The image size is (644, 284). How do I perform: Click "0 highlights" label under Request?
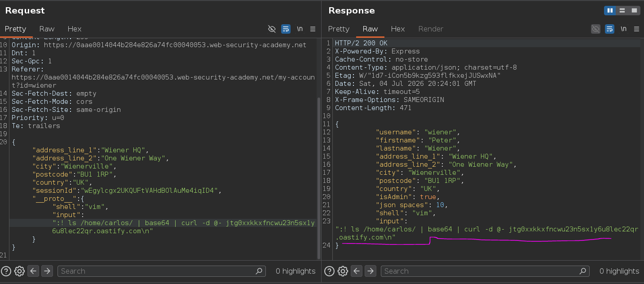296,271
